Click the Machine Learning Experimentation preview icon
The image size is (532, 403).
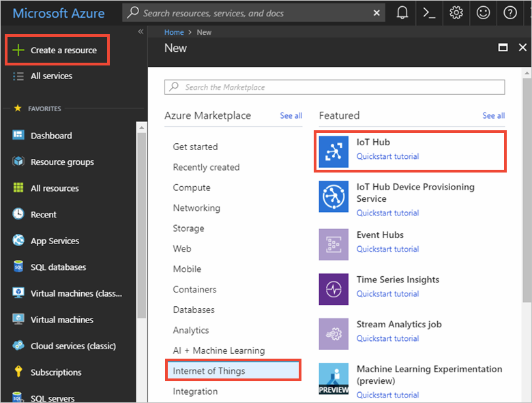pos(334,378)
